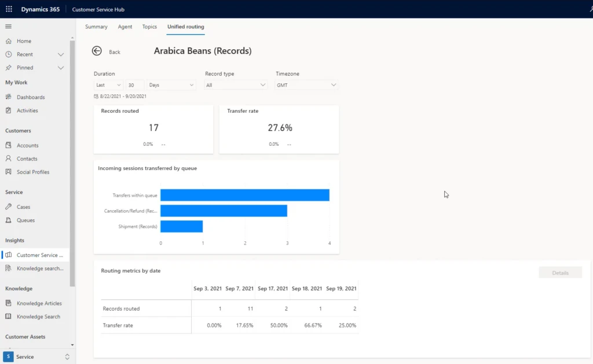
Task: Open the app launcher waffle icon
Action: tap(9, 9)
